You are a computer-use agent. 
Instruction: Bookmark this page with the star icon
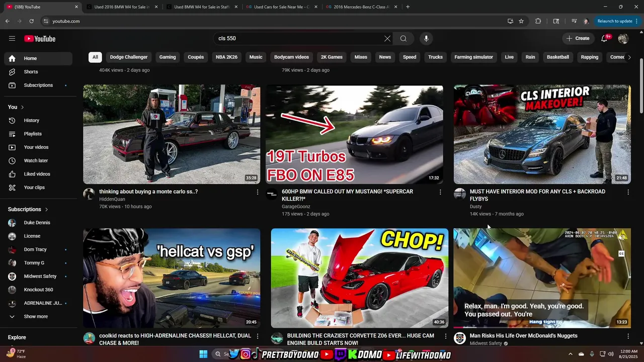[521, 21]
